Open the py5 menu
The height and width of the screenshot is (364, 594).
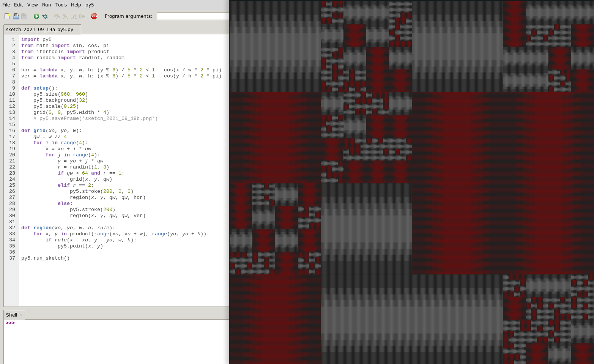tap(90, 5)
